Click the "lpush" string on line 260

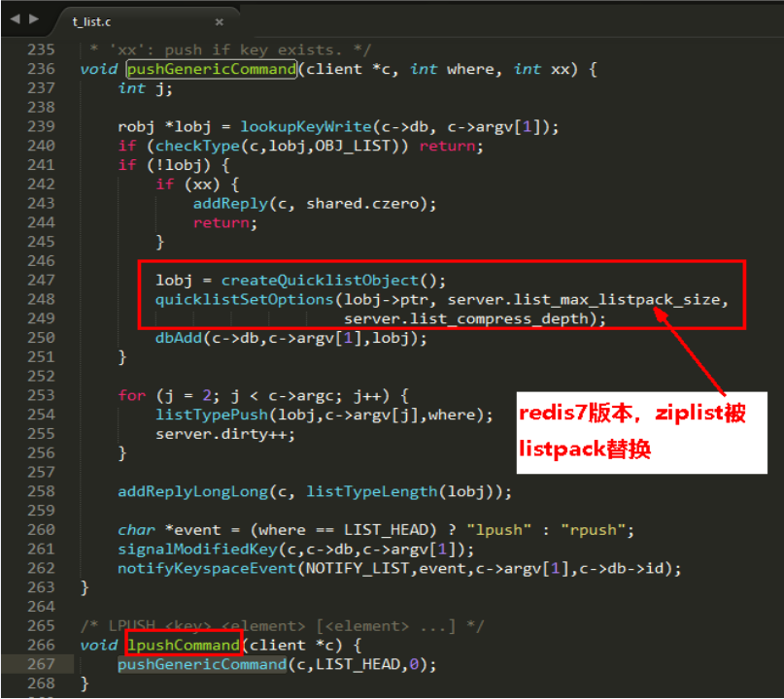click(x=499, y=530)
